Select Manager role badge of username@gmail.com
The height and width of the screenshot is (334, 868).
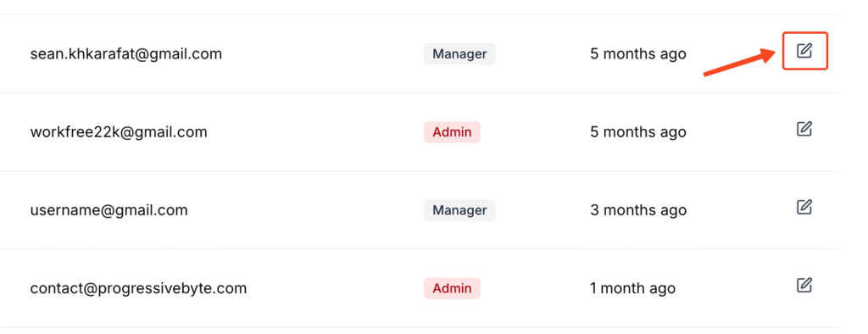tap(459, 210)
